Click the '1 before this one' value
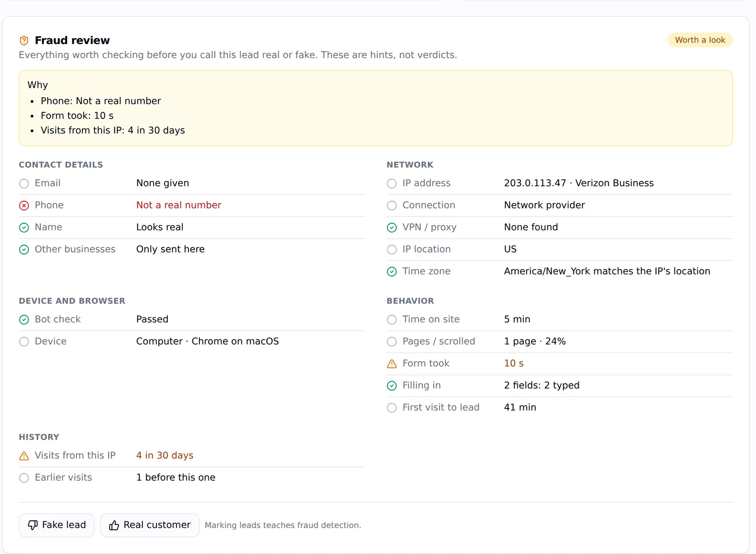The height and width of the screenshot is (554, 756). click(x=175, y=477)
